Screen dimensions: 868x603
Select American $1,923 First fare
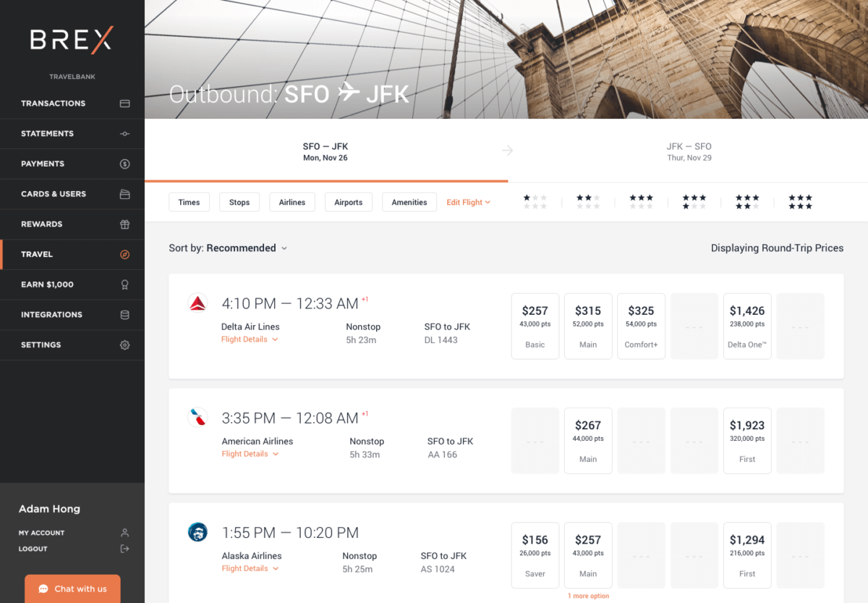click(747, 441)
